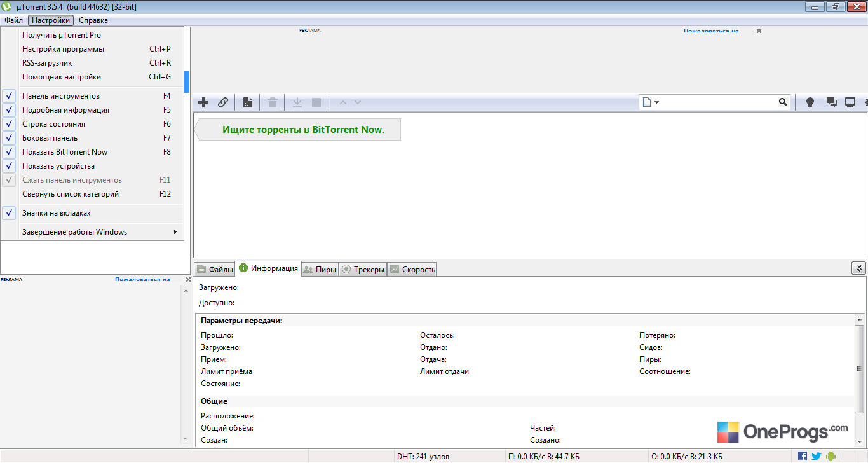
Task: Click 'DHT: 241 узлов' in status bar
Action: point(423,456)
